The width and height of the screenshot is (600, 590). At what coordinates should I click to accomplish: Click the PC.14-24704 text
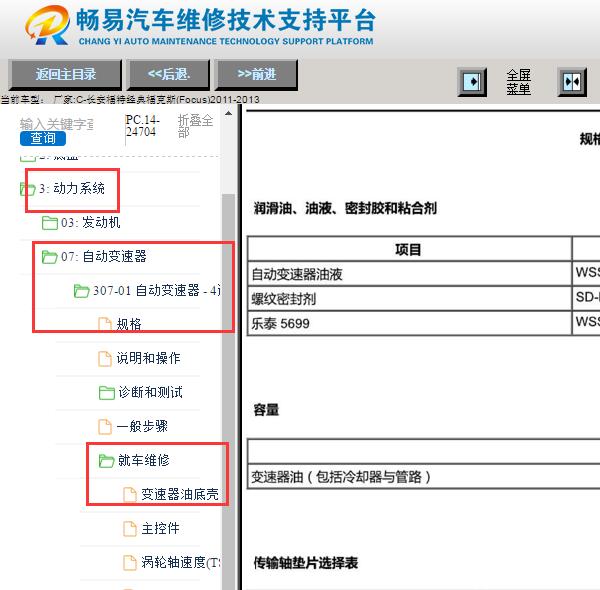pyautogui.click(x=143, y=126)
